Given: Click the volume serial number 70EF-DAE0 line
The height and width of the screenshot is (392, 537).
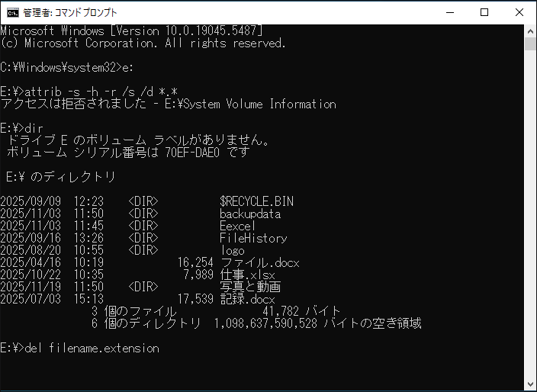Looking at the screenshot, I should coord(128,153).
